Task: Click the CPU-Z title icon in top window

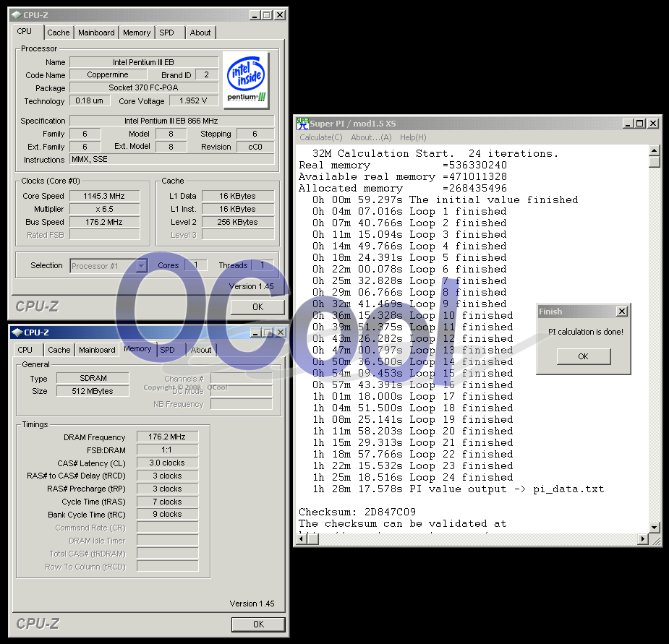Action: click(x=16, y=15)
